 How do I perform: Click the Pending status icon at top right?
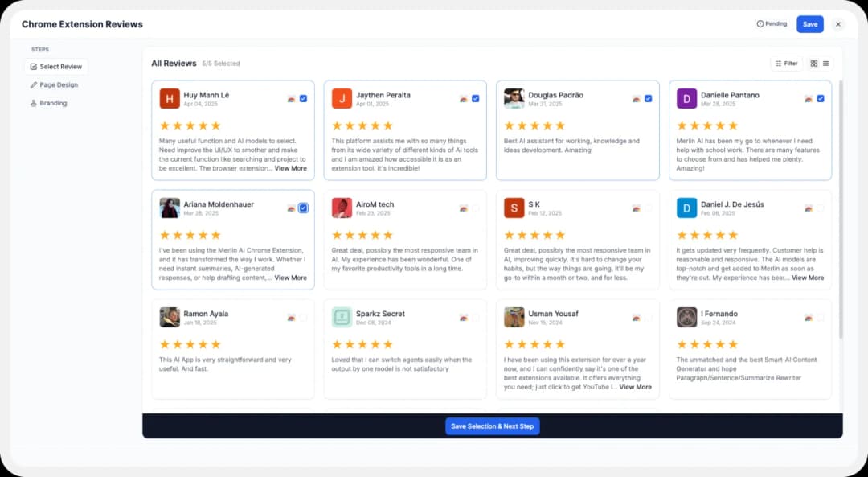[759, 24]
